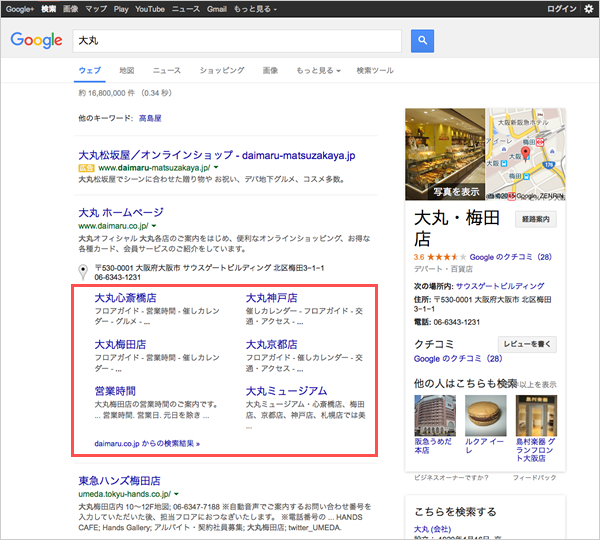Open the 東急ハンズ梅田店 result

[x=119, y=481]
